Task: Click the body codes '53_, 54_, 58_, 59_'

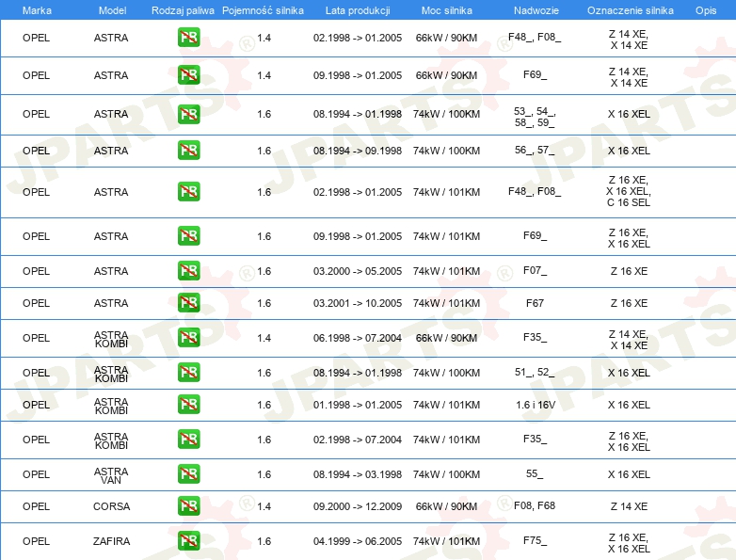Action: 535,117
